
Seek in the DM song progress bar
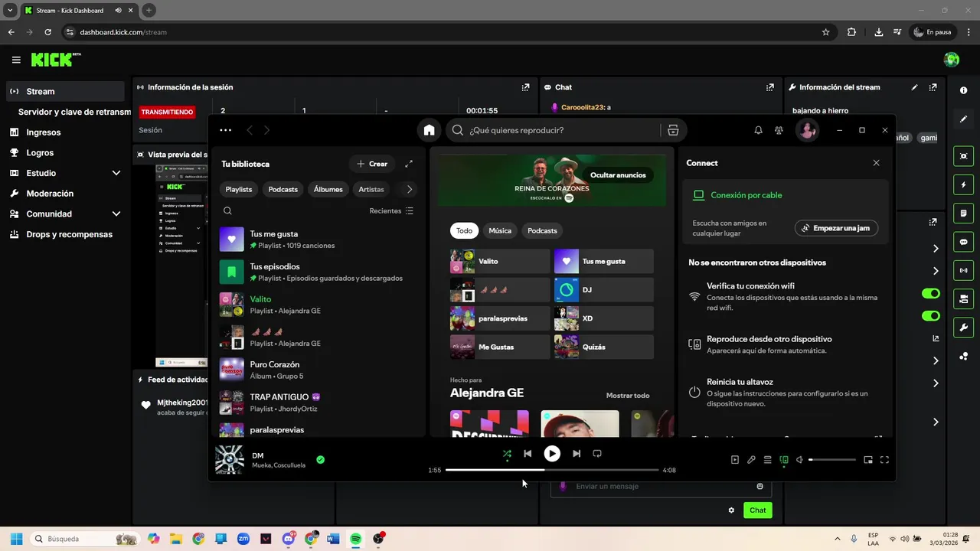552,470
